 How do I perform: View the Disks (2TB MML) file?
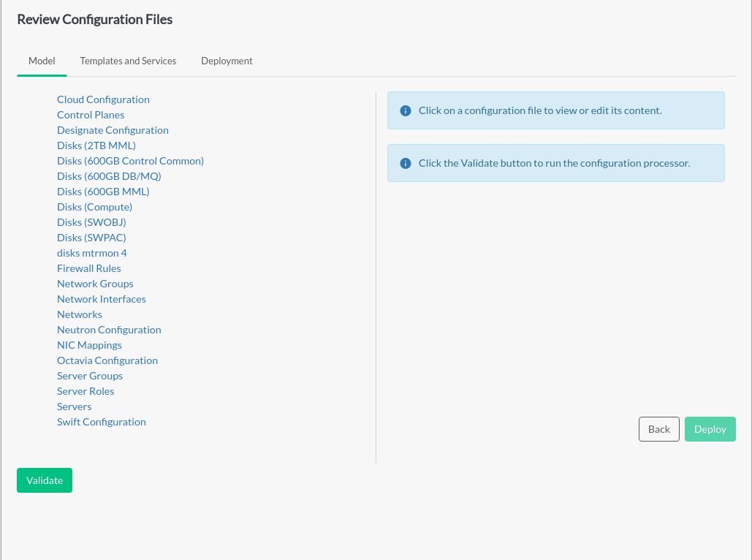click(x=96, y=146)
